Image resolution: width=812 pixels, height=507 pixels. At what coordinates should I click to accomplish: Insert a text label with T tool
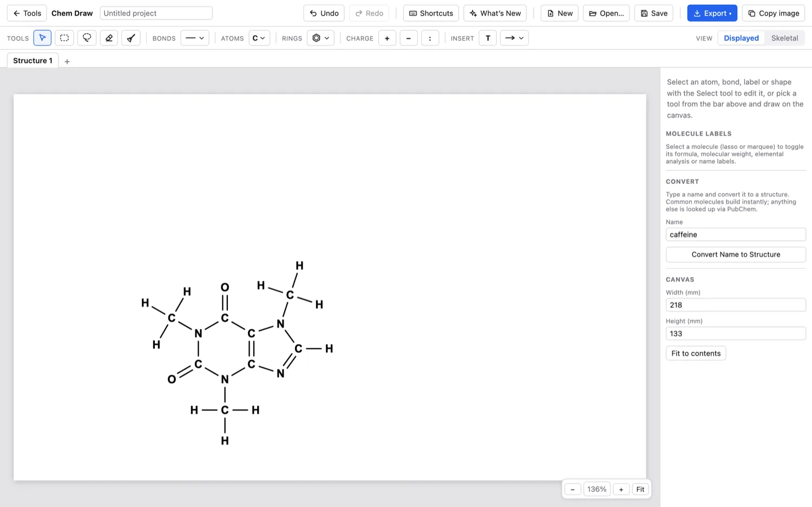coord(488,38)
